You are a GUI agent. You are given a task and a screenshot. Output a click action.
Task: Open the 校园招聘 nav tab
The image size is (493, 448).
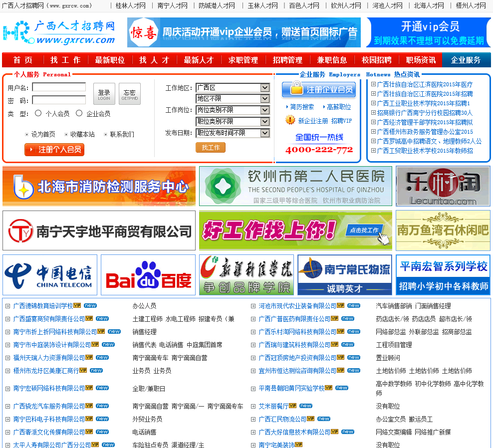[376, 60]
